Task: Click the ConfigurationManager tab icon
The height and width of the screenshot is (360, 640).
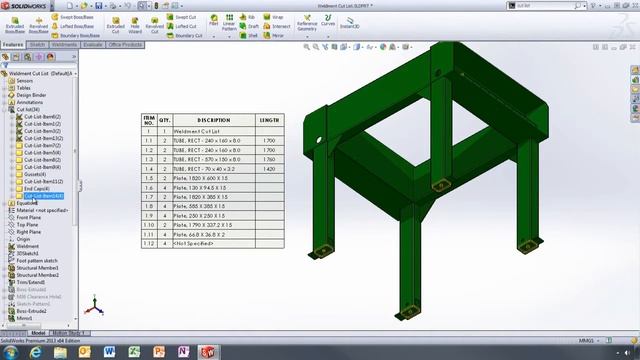Action: pos(28,57)
